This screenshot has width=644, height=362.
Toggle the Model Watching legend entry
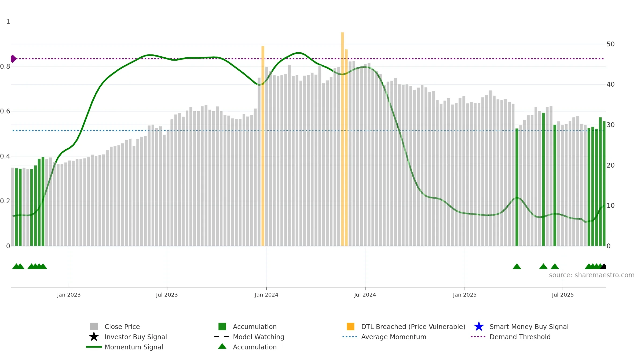point(249,337)
